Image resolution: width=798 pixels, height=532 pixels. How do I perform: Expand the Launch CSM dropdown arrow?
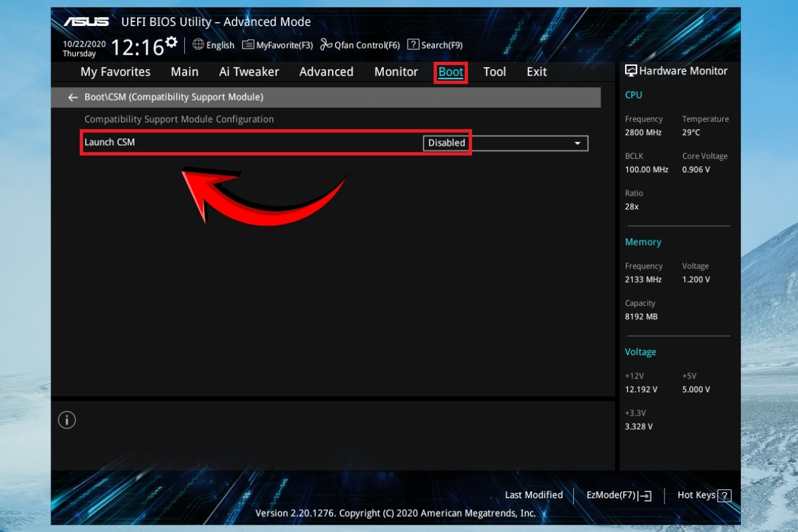(x=577, y=144)
